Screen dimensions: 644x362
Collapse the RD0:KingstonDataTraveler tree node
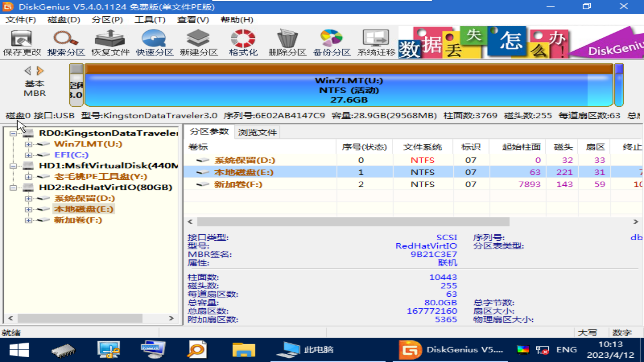tap(13, 133)
